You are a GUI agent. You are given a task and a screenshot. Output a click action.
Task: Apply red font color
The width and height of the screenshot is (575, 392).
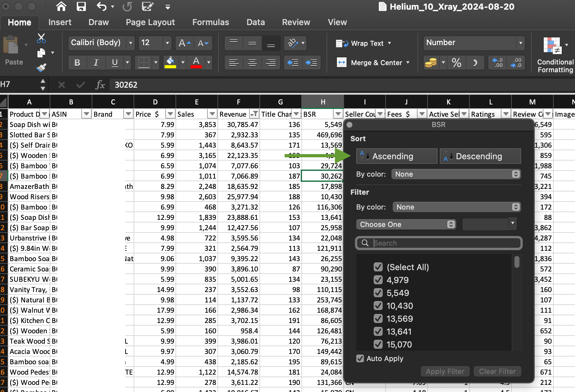[196, 63]
